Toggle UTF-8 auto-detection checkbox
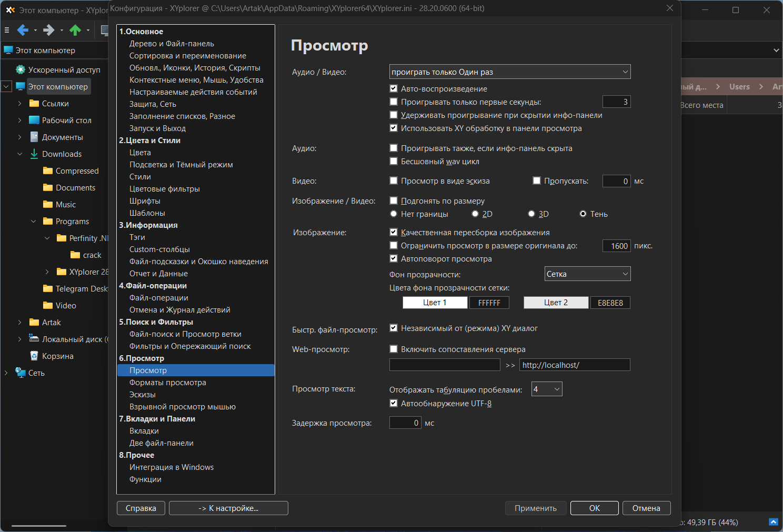783x532 pixels. 394,403
